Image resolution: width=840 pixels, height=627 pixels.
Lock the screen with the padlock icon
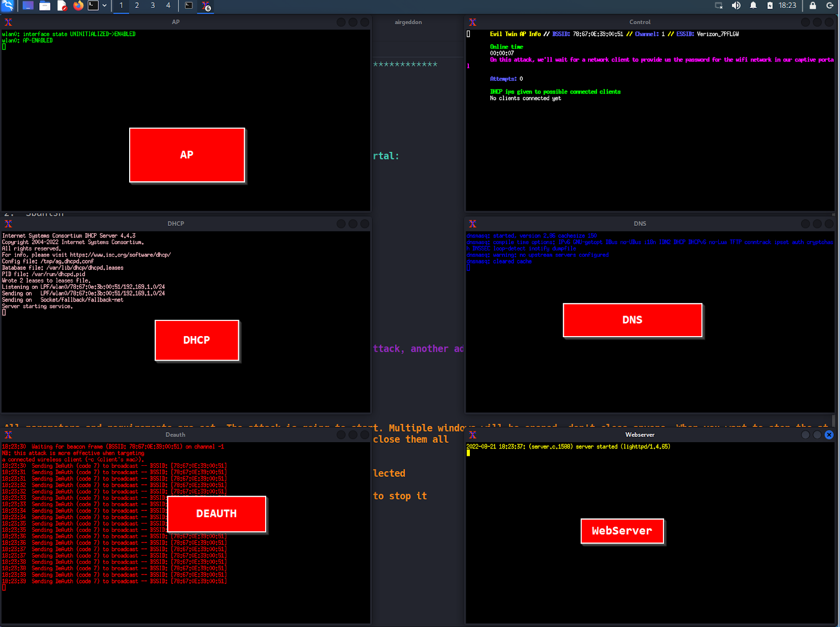813,6
